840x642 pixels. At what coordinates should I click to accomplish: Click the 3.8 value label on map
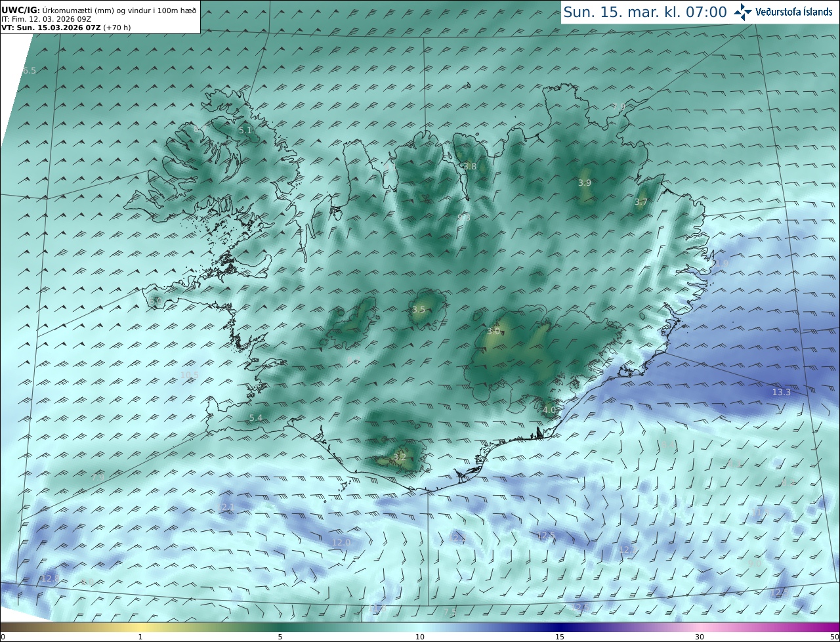point(470,166)
